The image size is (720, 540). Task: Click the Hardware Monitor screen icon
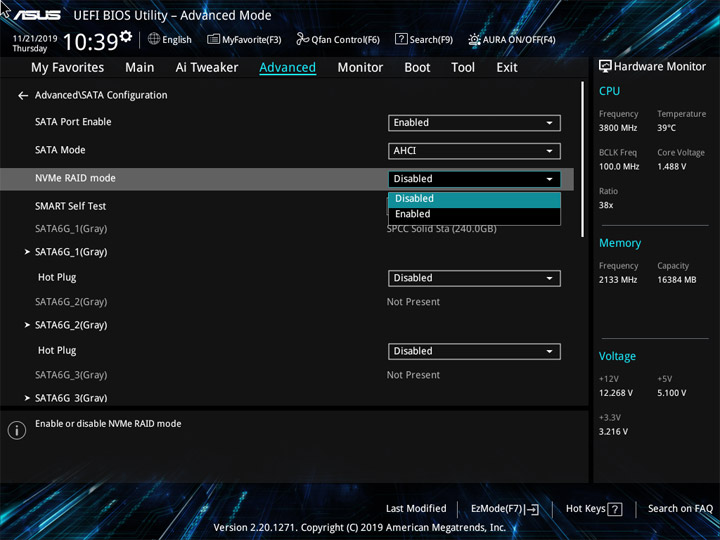605,67
